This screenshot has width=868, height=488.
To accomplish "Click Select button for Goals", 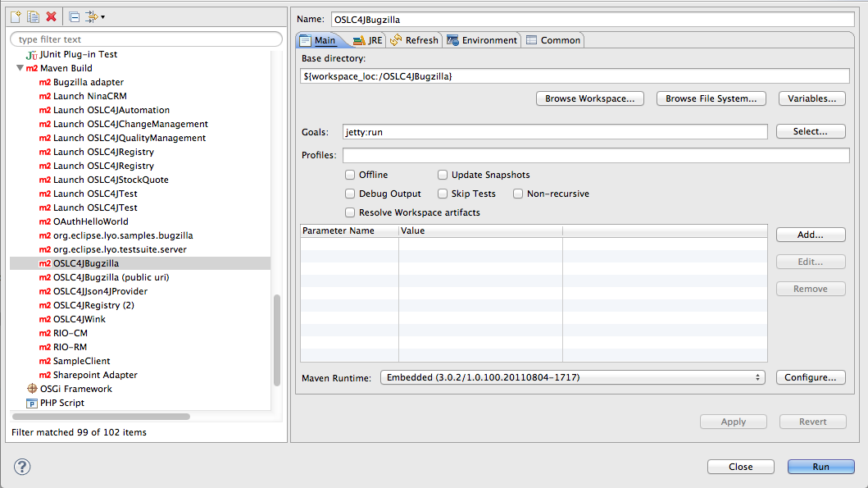I will pyautogui.click(x=811, y=131).
